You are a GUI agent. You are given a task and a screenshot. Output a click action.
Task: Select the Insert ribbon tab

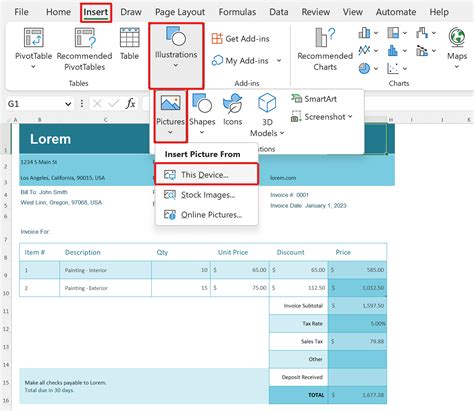(x=96, y=12)
